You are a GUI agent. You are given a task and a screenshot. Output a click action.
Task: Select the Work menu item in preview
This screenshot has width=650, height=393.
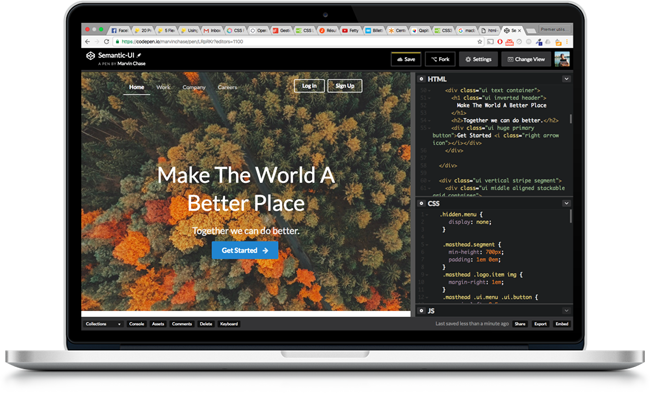click(163, 87)
